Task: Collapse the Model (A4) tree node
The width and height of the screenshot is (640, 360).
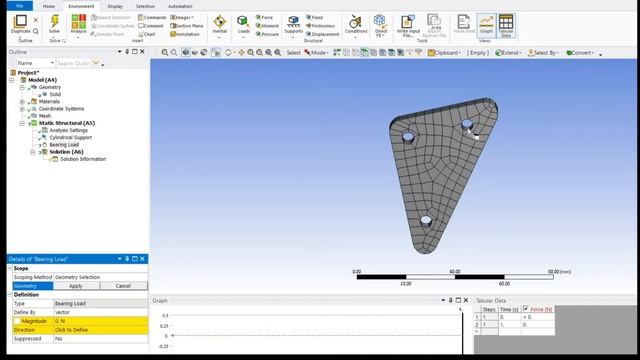Action: tap(12, 80)
